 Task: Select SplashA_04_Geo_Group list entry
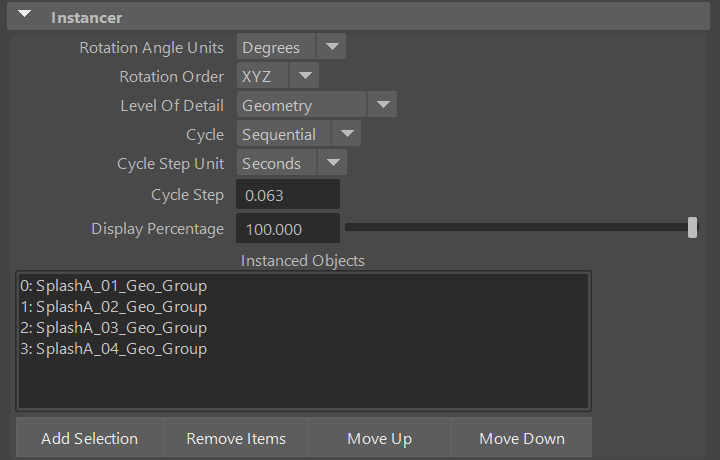[x=113, y=349]
